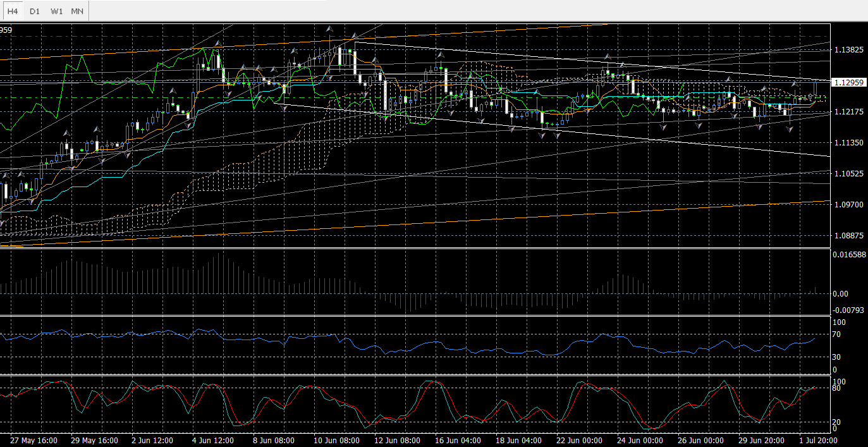Click the 30 level label on RSI scale

point(835,357)
